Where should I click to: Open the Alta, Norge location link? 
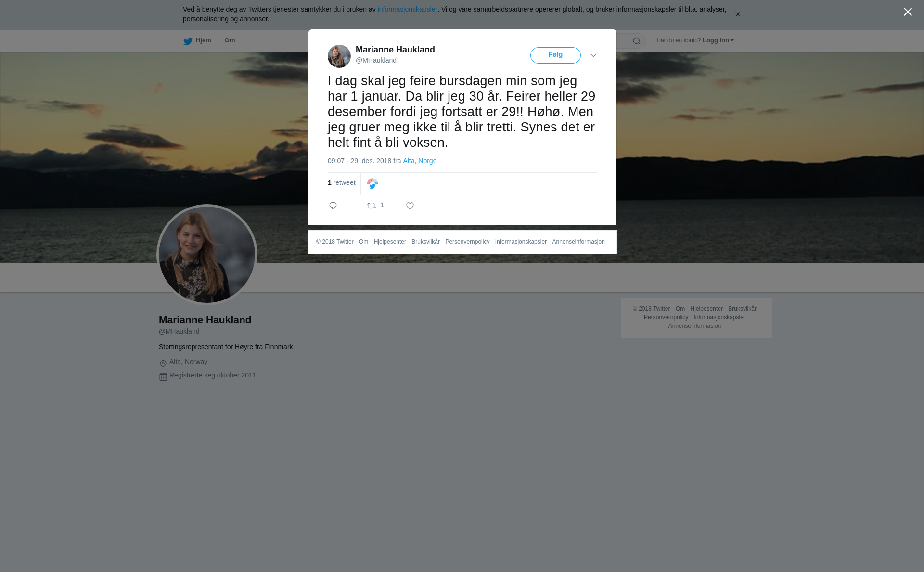420,161
